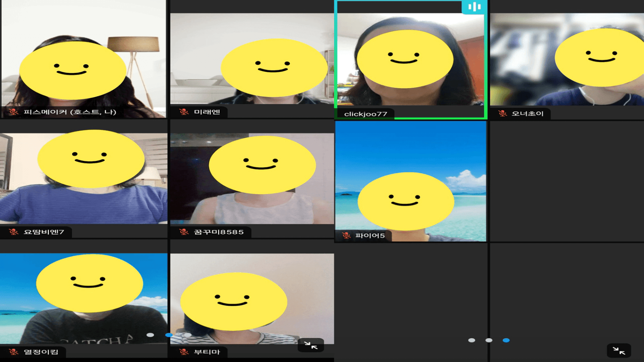
Task: Go to second page dot in right gallery
Action: 489,340
